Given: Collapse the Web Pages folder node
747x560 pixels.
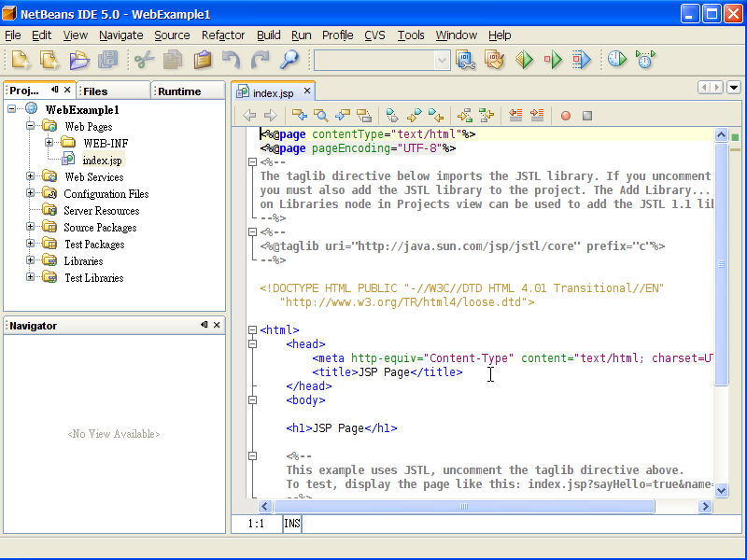Looking at the screenshot, I should 30,126.
